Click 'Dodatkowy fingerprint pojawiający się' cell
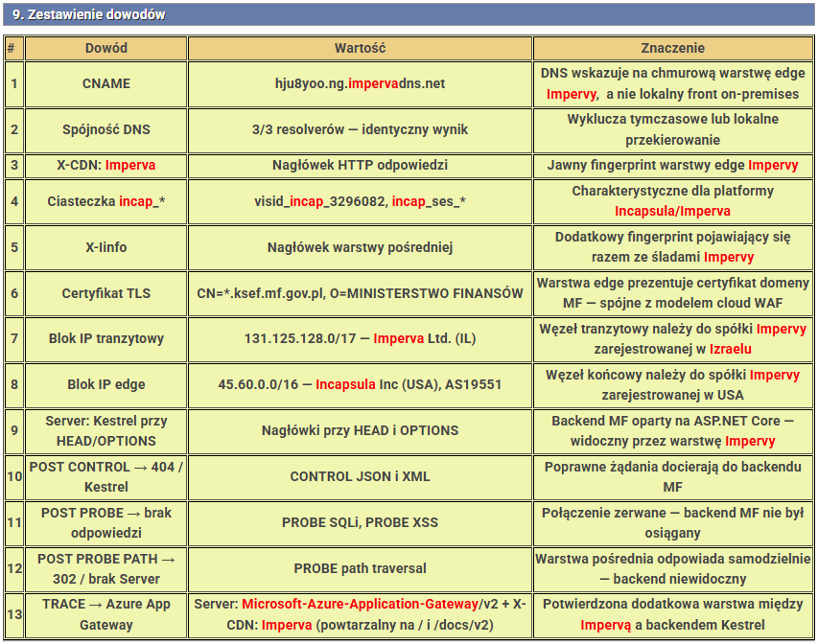818x644 pixels. point(673,247)
